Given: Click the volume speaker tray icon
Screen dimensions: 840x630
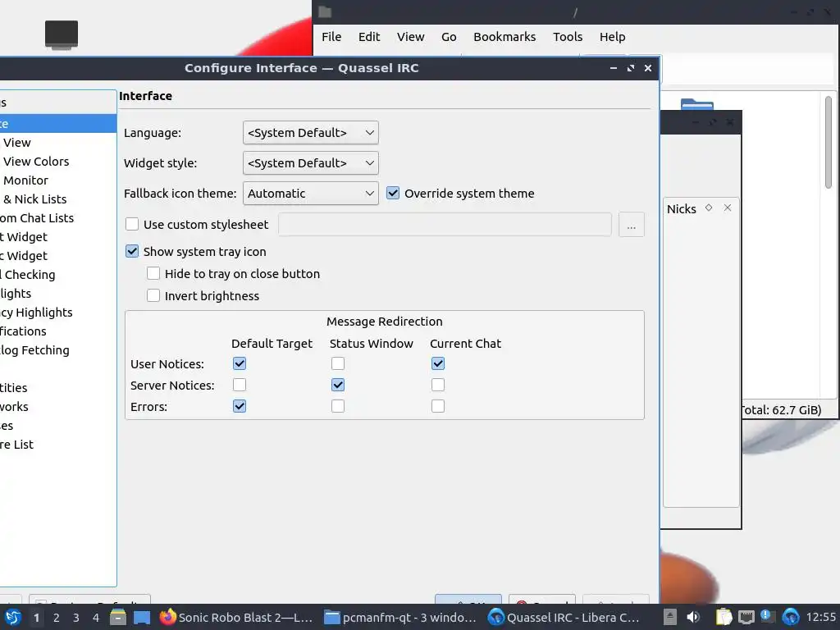Looking at the screenshot, I should (x=693, y=617).
